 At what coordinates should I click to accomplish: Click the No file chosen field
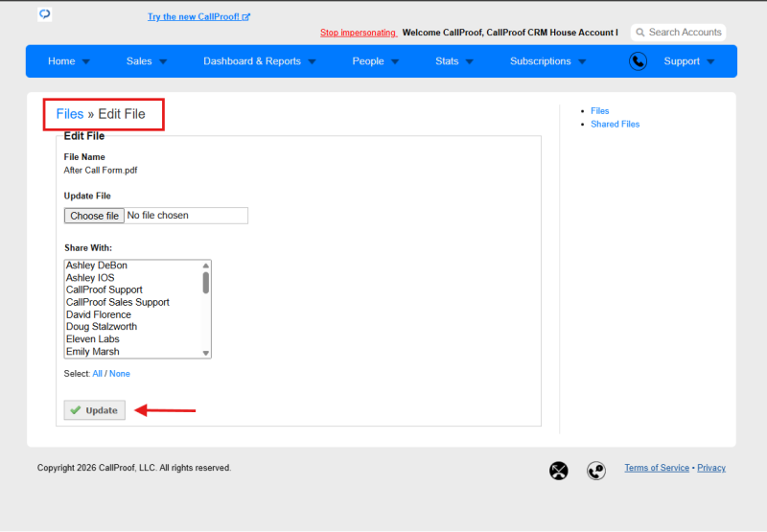click(x=186, y=216)
